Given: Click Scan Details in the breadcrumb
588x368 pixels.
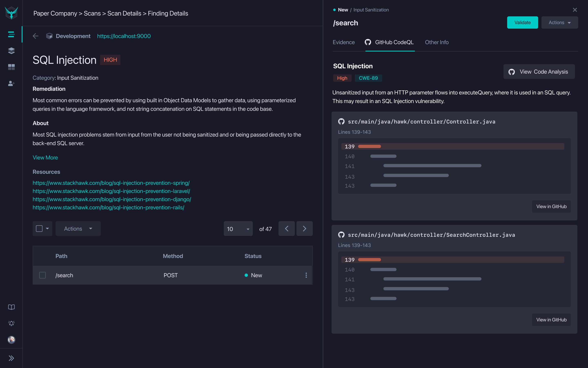Looking at the screenshot, I should [x=124, y=13].
